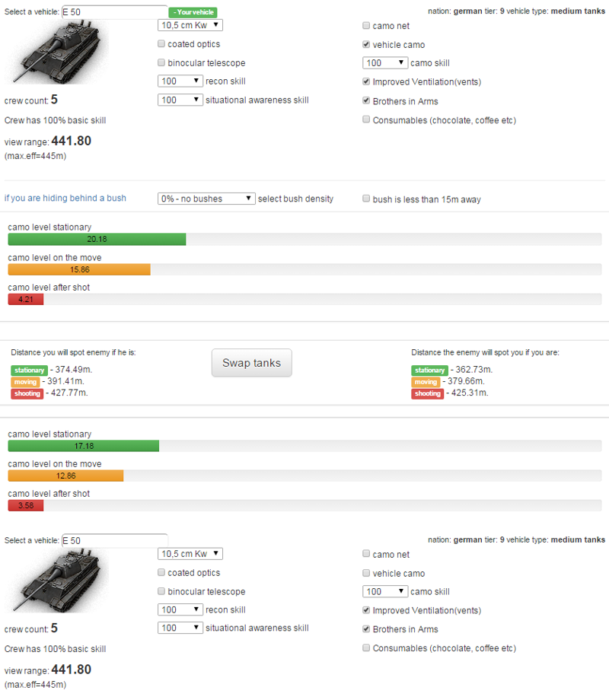The image size is (609, 700).
Task: Expand the bush density dropdown
Action: (206, 199)
